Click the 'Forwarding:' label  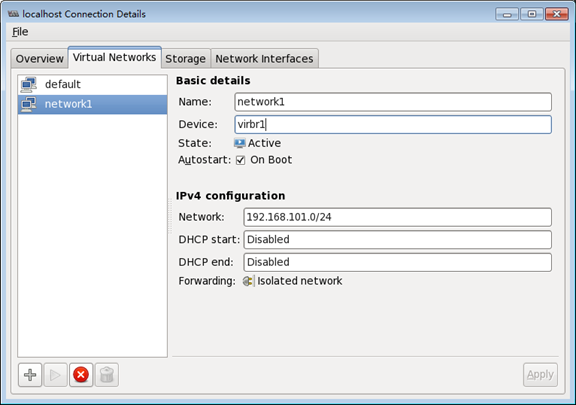pos(207,281)
